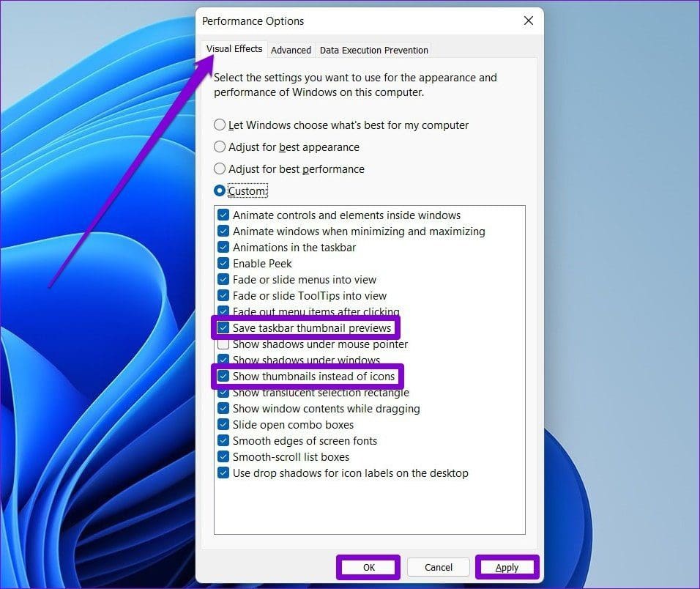Enable Show shadows under mouse pointer
The height and width of the screenshot is (589, 700).
click(223, 344)
